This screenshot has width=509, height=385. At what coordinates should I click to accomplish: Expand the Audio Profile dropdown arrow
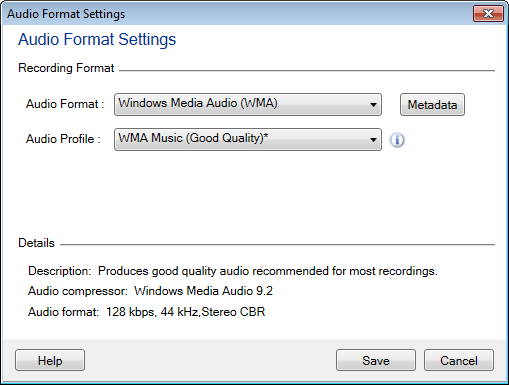373,140
